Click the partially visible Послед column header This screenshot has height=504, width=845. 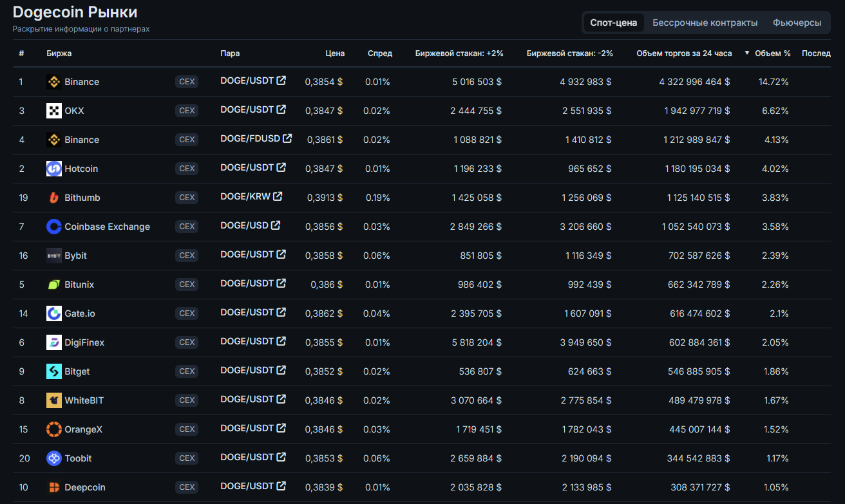[816, 53]
